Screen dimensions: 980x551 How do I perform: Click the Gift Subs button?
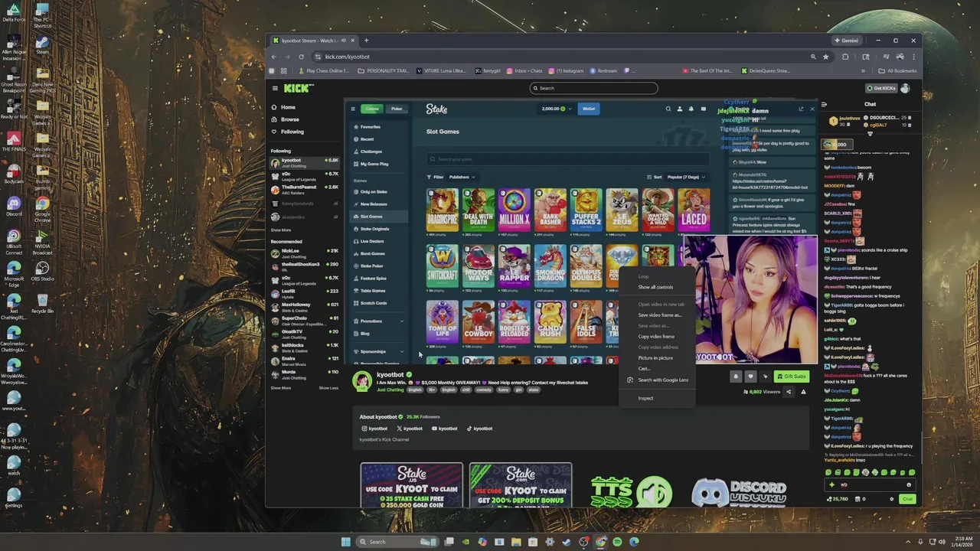791,376
